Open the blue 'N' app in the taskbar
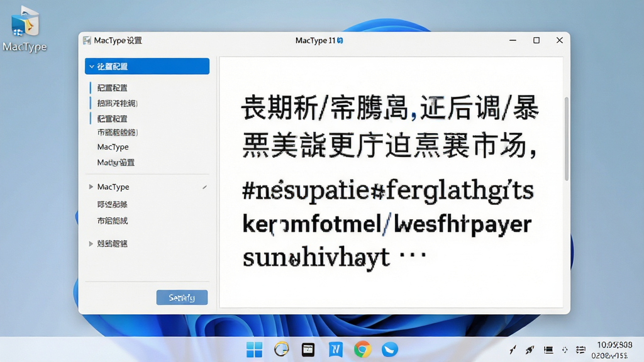 pos(336,349)
